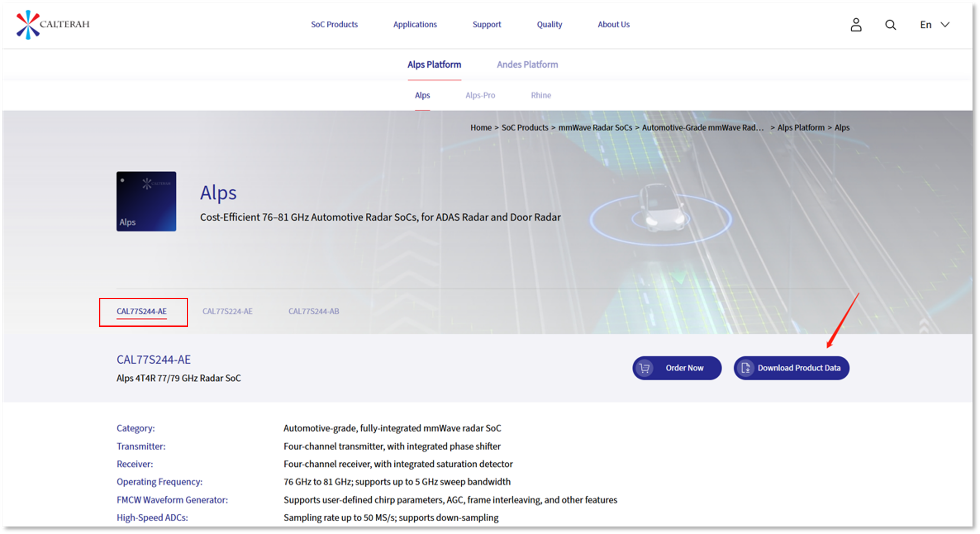The height and width of the screenshot is (534, 980).
Task: Open the SoC Products menu
Action: point(334,24)
